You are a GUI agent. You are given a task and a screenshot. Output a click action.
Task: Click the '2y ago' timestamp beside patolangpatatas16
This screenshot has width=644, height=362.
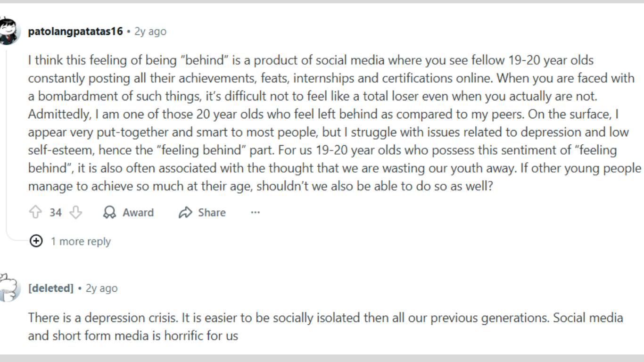coord(150,32)
